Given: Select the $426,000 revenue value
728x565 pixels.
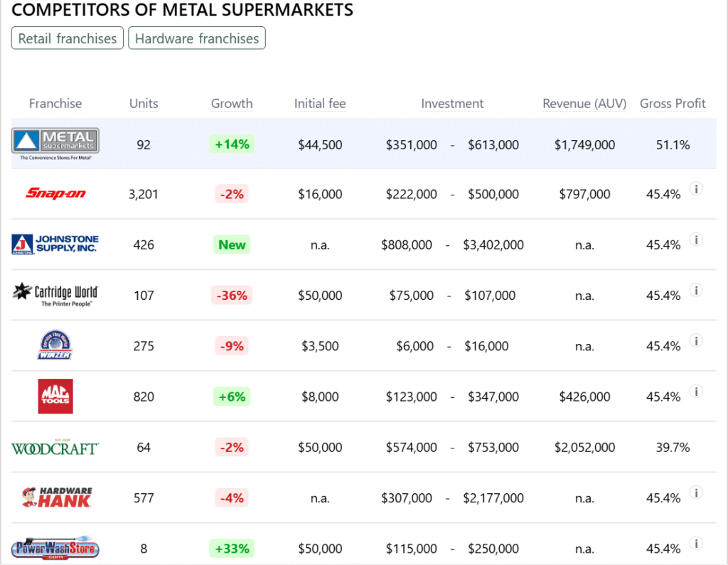Looking at the screenshot, I should coord(584,397).
